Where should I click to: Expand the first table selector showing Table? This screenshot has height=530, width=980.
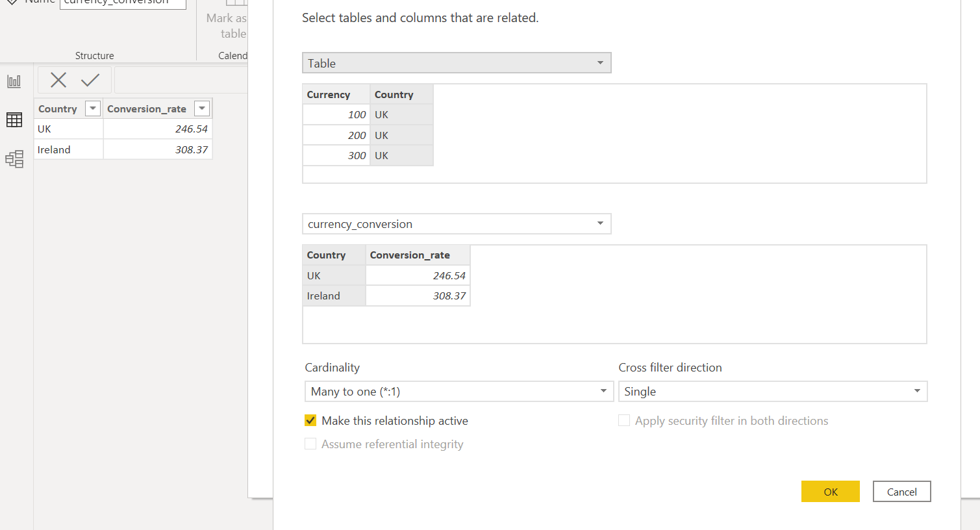click(x=457, y=63)
